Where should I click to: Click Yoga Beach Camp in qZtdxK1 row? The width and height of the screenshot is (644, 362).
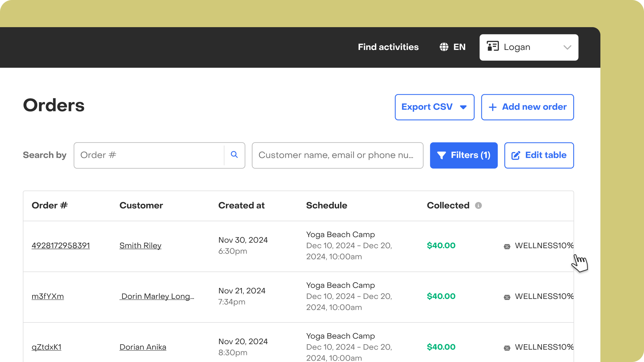point(340,336)
